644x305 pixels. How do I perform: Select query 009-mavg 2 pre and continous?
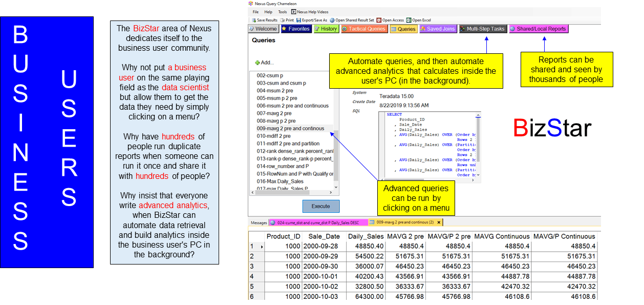click(290, 129)
